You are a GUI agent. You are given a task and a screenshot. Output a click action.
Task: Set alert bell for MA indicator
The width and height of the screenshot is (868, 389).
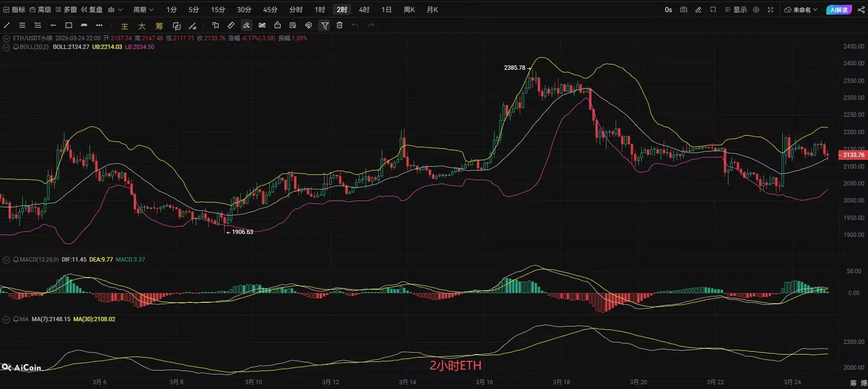click(16, 319)
